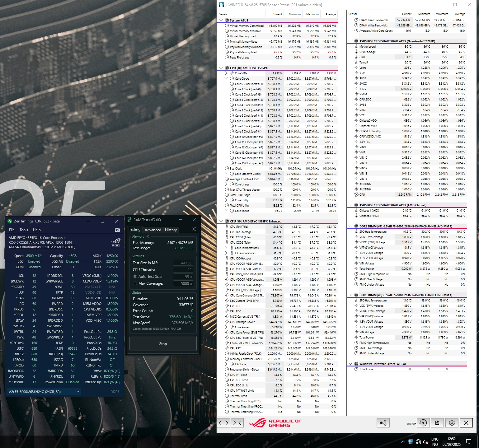Image resolution: width=479 pixels, height=448 pixels.
Task: Select the Max Coverage radio button
Action: [x=135, y=283]
